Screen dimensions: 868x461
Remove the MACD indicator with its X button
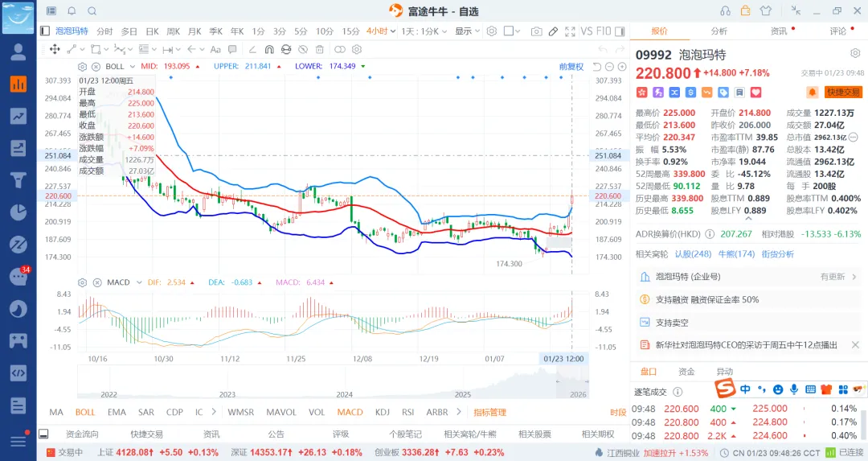(95, 282)
